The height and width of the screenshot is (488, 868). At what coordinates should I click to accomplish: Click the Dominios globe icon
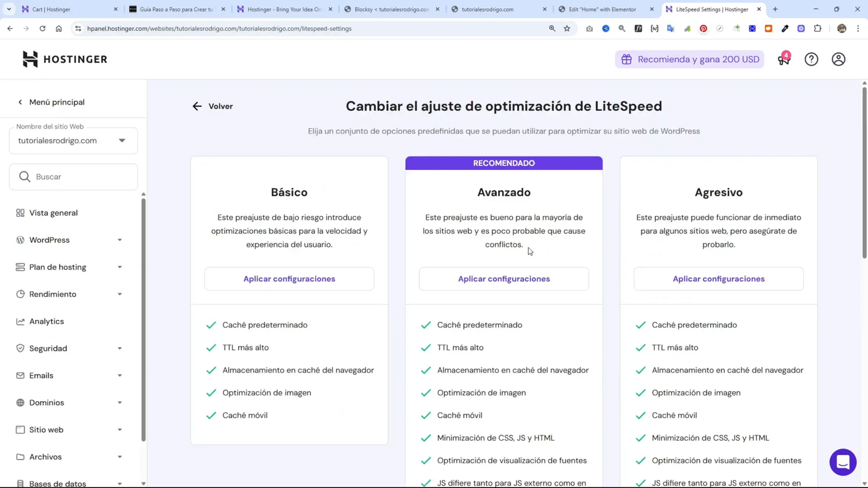20,402
